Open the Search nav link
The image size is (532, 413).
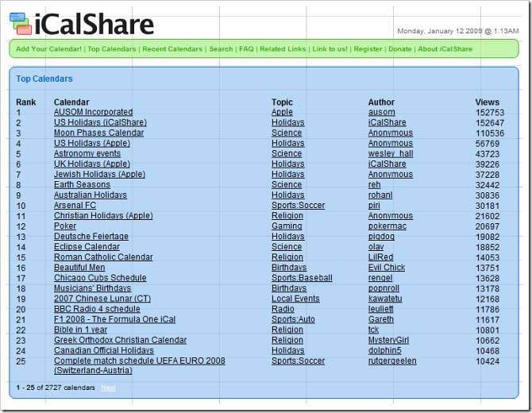point(221,49)
